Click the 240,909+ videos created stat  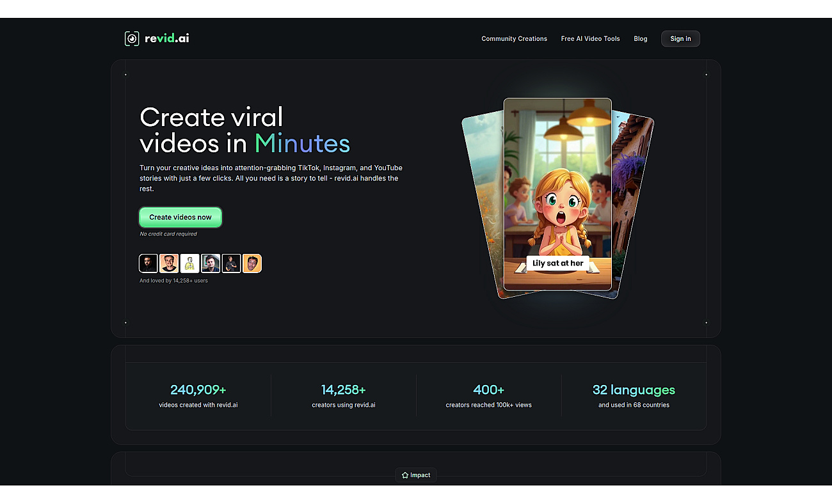click(198, 396)
